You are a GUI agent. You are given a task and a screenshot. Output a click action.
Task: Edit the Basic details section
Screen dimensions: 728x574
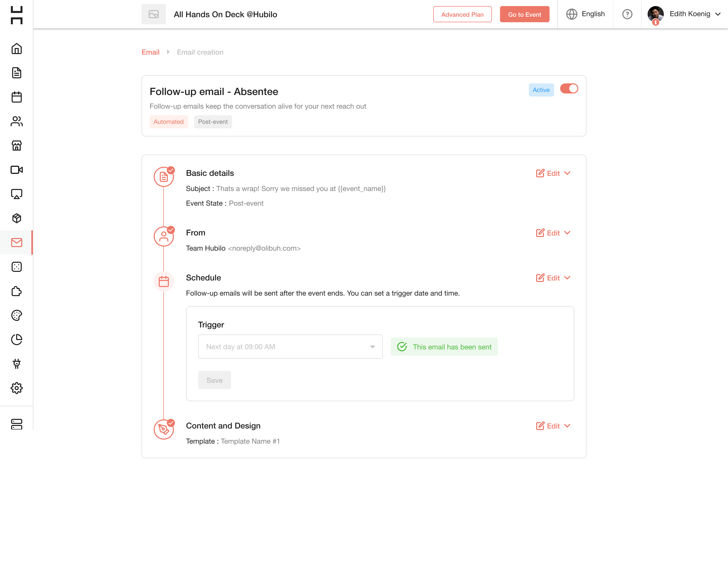click(548, 173)
